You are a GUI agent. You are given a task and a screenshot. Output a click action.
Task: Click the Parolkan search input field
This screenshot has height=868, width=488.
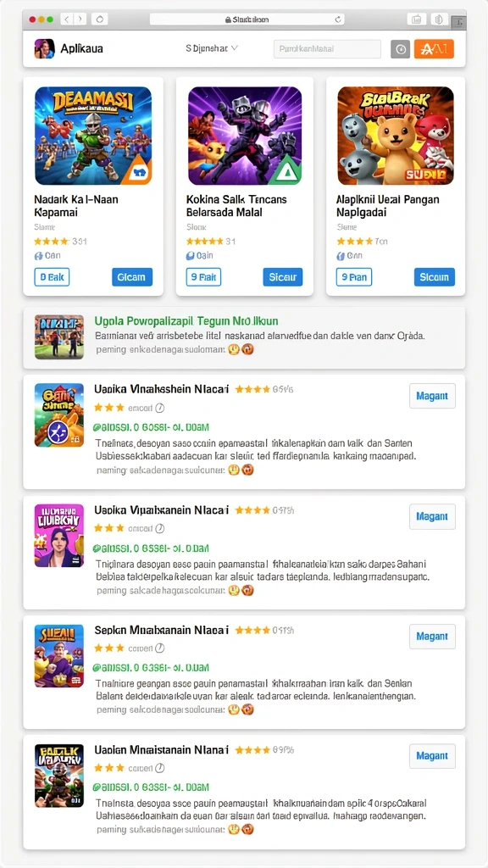[x=327, y=49]
